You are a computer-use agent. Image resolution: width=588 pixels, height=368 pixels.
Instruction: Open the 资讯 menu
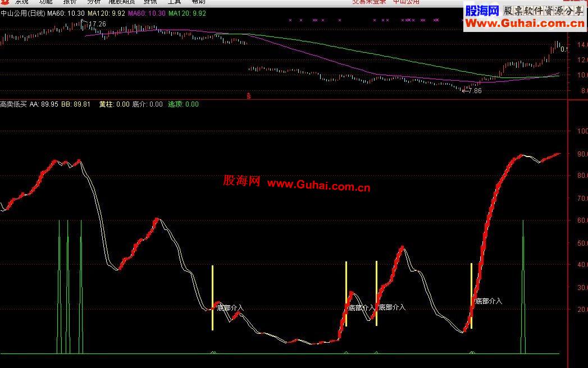(x=151, y=2)
